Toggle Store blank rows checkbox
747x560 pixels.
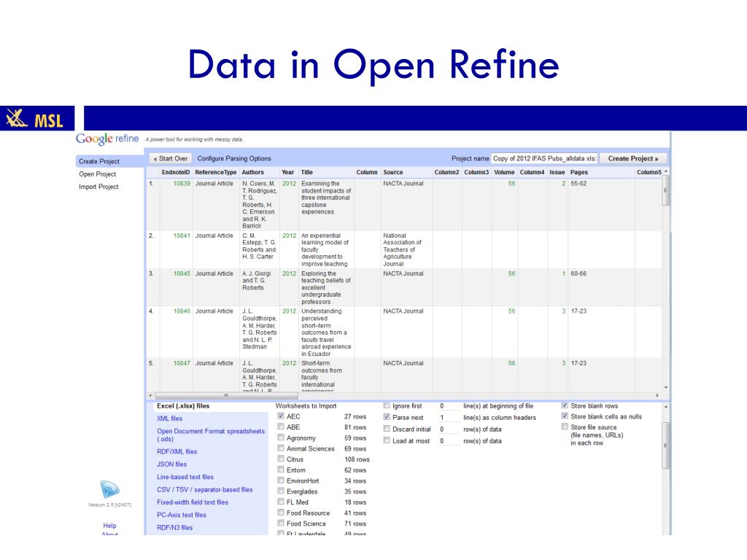(x=565, y=405)
